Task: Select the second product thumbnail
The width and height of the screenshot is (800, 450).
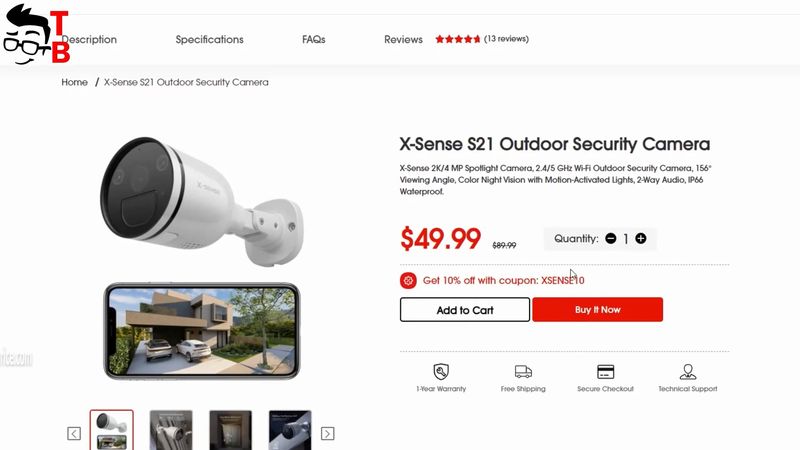Action: pyautogui.click(x=171, y=430)
